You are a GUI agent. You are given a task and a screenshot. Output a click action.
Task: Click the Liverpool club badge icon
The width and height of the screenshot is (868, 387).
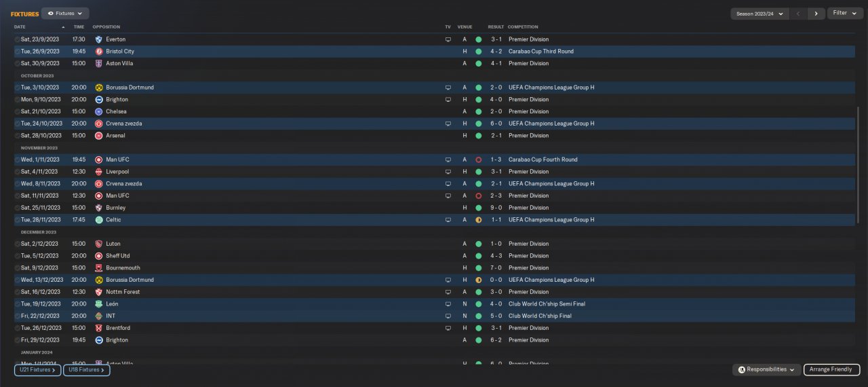(x=99, y=172)
